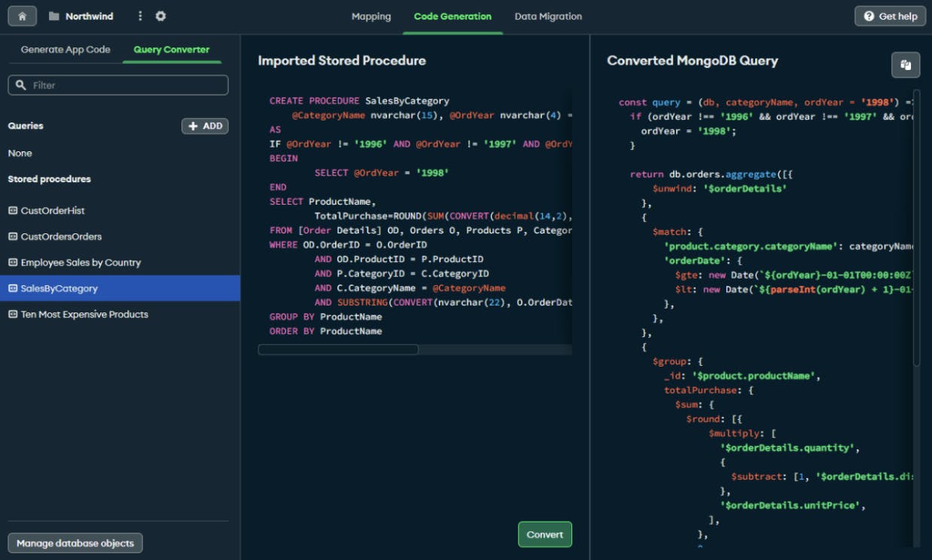Add a new query with ADD button
932x560 pixels.
[205, 126]
